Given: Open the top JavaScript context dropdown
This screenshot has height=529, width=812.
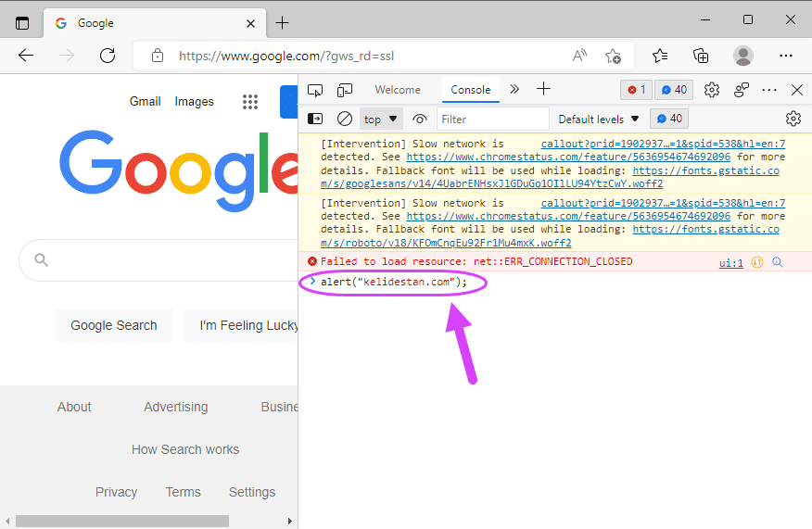Looking at the screenshot, I should tap(381, 120).
